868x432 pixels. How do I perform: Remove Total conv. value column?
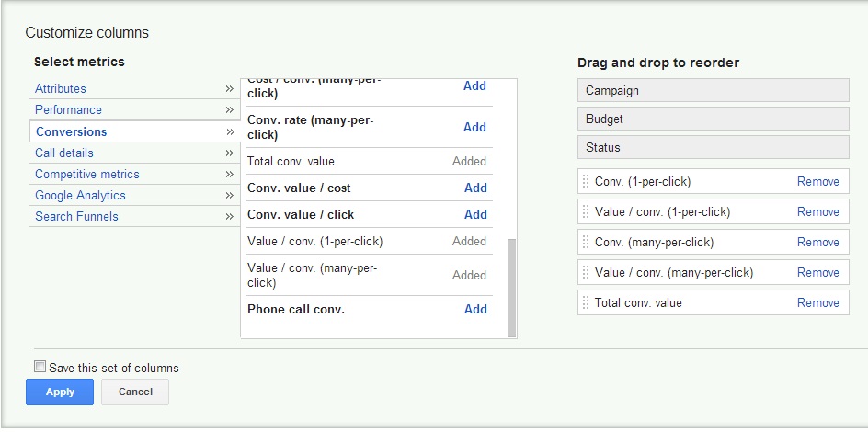[x=817, y=302]
